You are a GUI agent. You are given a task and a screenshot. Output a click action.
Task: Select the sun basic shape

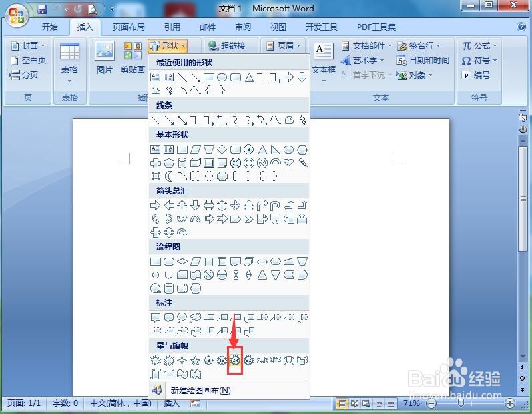click(156, 176)
